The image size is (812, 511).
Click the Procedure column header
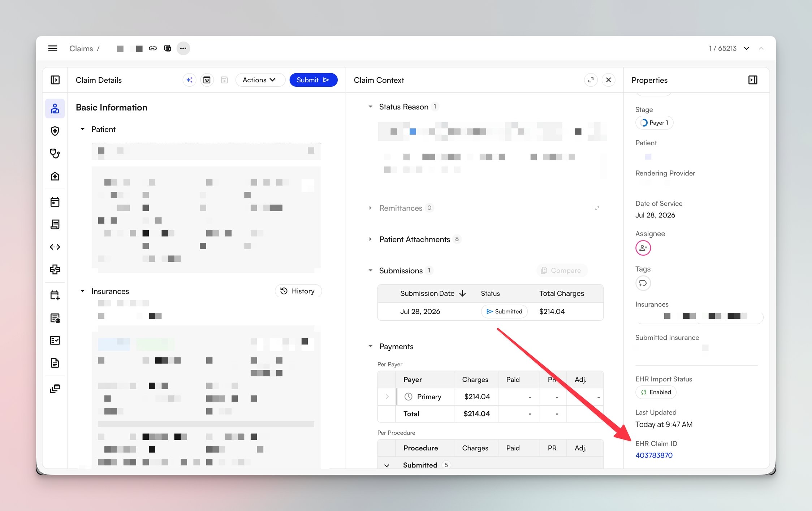(420, 448)
